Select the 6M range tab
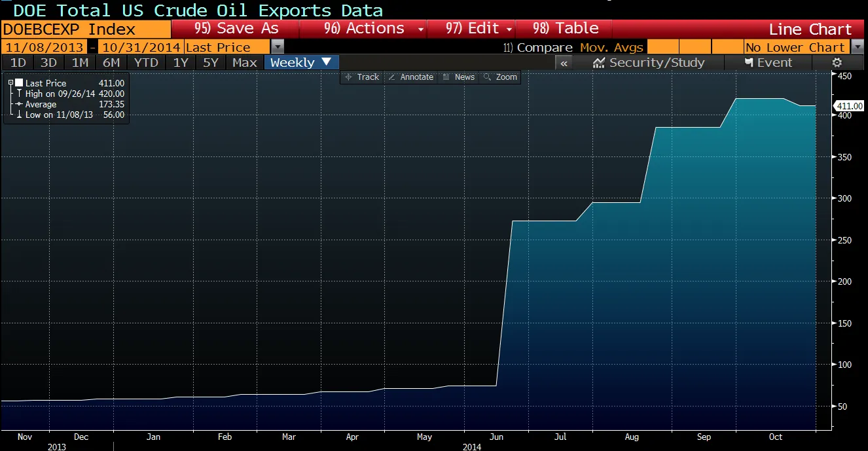Screen dimensions: 868x451 (111, 63)
